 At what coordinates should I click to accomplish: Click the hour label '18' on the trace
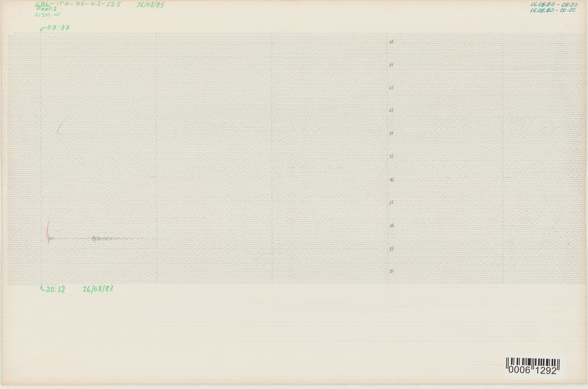coord(392,226)
